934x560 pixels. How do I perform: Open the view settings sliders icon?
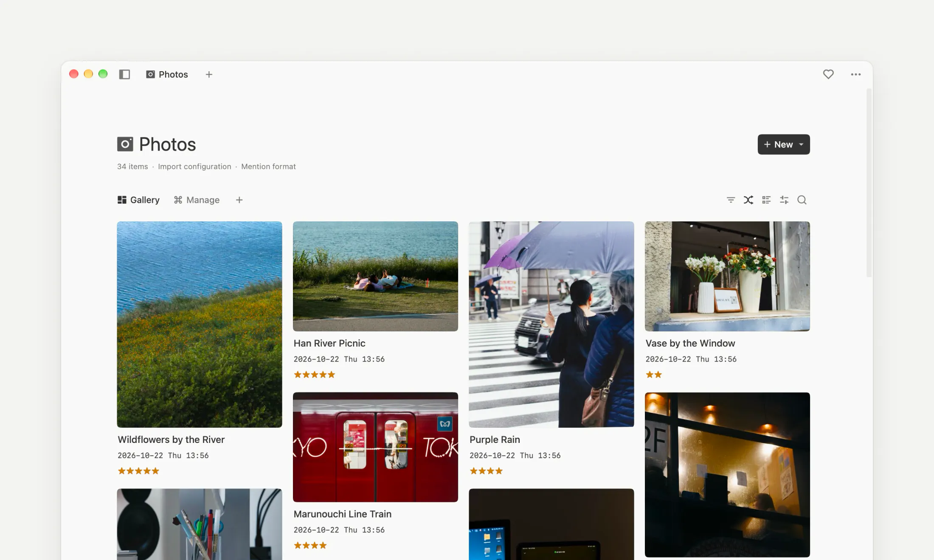click(x=784, y=200)
